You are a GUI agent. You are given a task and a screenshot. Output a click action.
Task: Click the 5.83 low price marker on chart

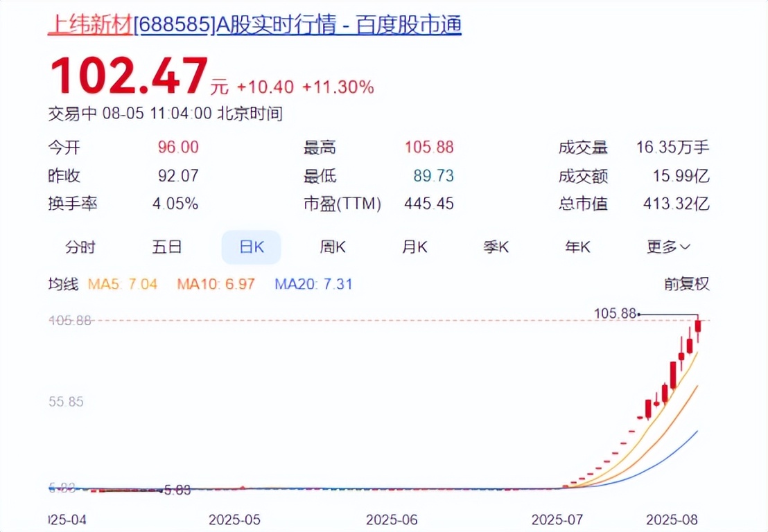tap(177, 490)
